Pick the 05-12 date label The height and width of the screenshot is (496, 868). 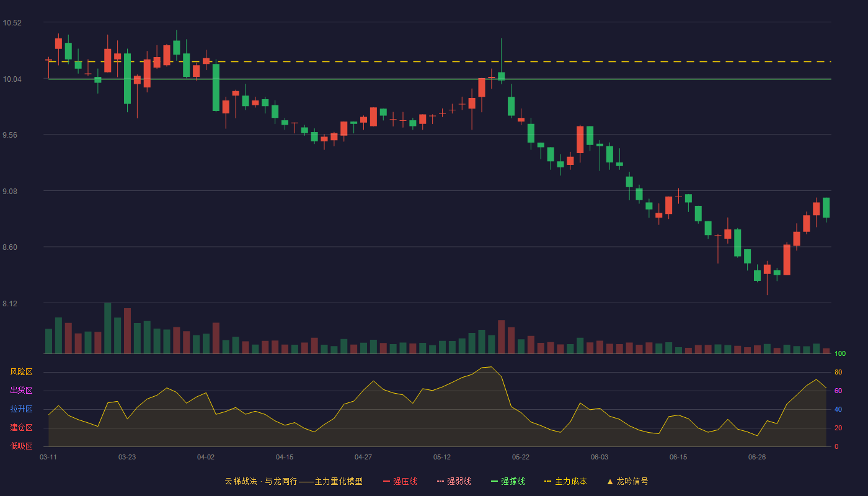pos(442,457)
